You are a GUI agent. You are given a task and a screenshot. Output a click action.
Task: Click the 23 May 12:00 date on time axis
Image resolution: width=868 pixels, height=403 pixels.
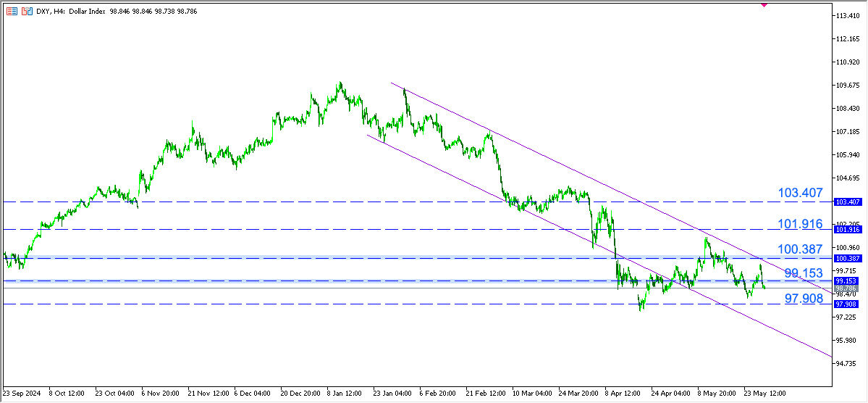click(765, 394)
